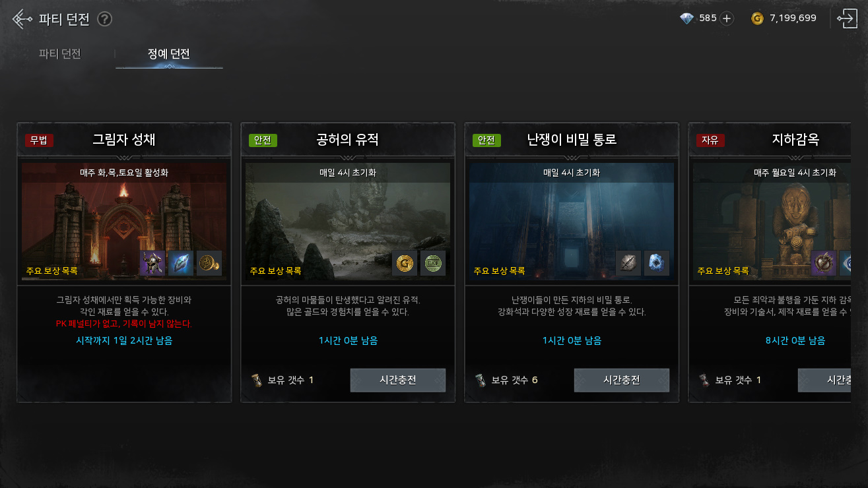Click 시간충전 button for 난쟁이 비밀 통로
This screenshot has width=868, height=488.
(622, 380)
